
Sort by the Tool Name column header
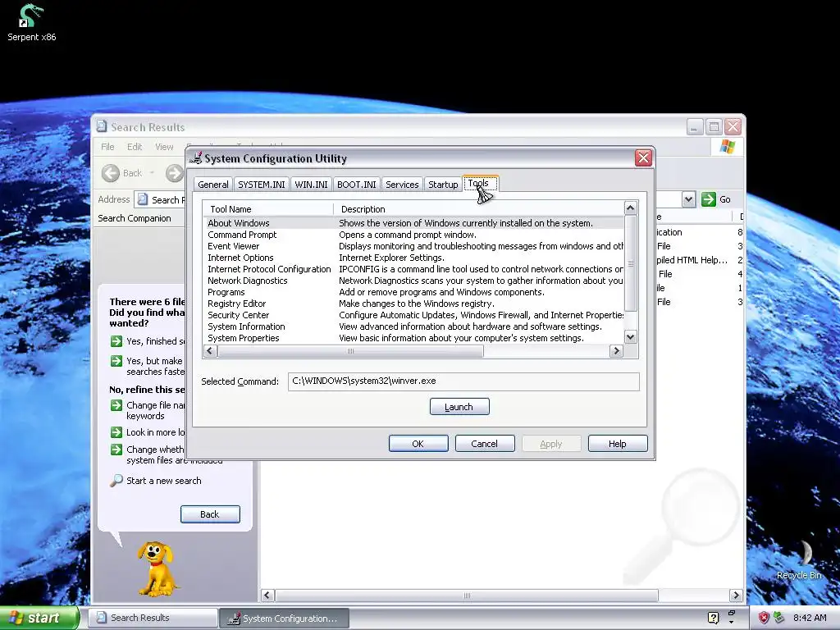click(x=268, y=209)
